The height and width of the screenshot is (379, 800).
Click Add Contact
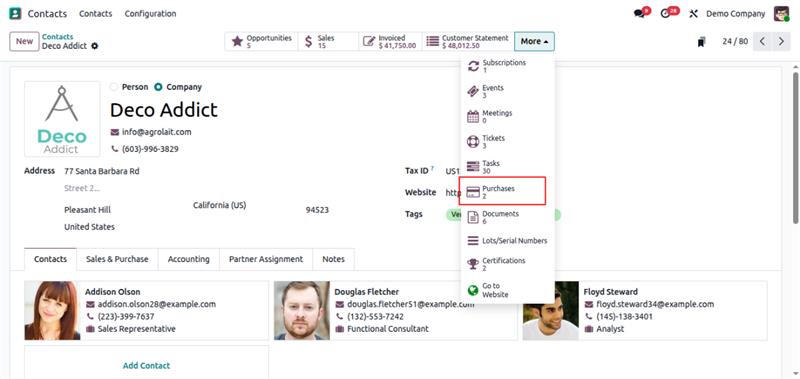(146, 366)
